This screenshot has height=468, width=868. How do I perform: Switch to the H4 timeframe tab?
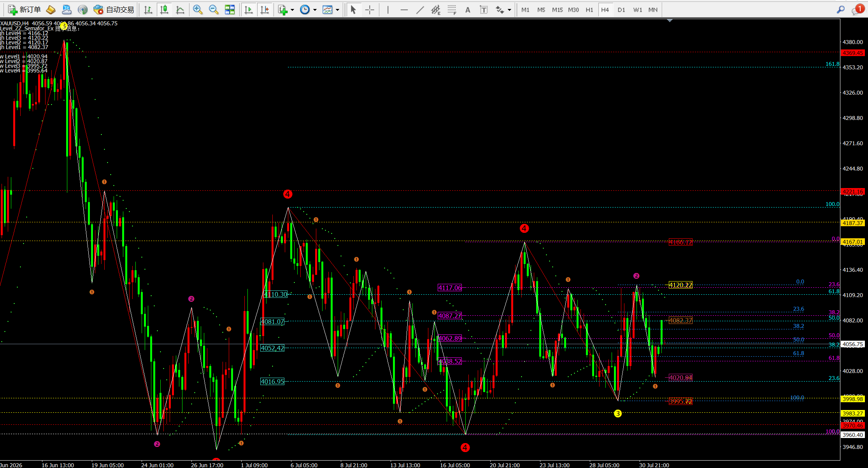coord(605,10)
